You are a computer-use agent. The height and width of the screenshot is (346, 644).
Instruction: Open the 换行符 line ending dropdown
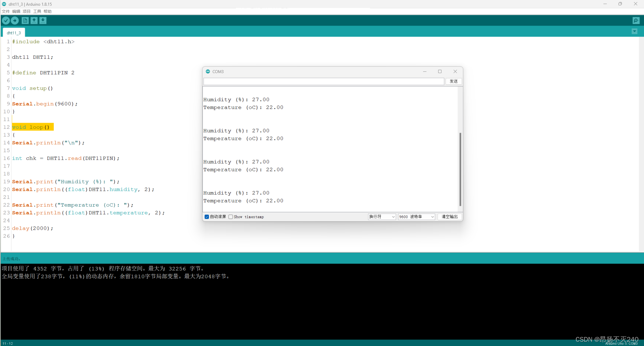tap(381, 217)
